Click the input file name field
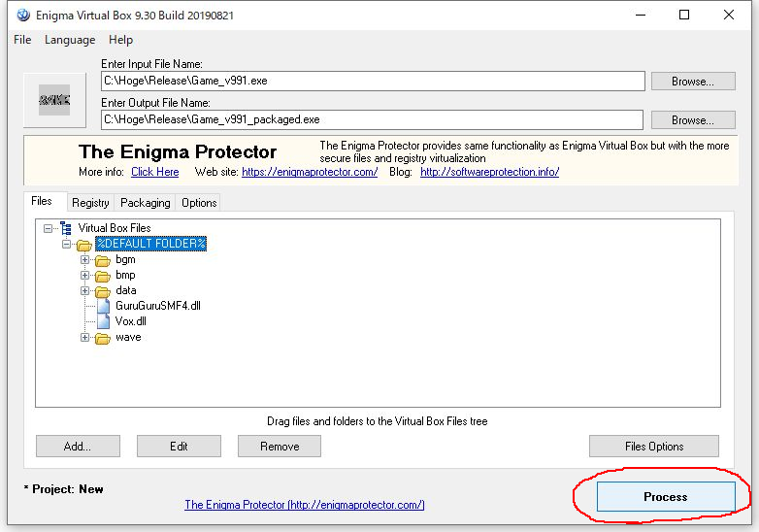759x532 pixels. click(x=373, y=81)
